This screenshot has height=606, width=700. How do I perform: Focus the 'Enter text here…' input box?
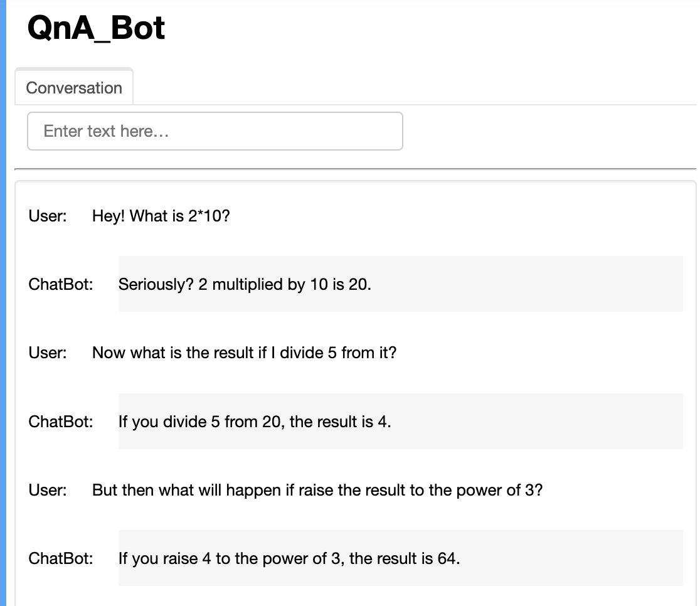click(215, 131)
